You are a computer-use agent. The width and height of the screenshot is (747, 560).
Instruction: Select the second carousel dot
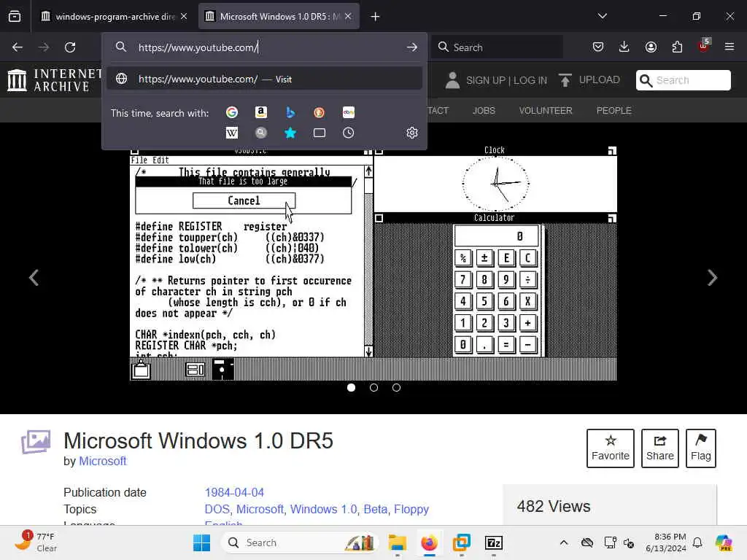tap(373, 388)
